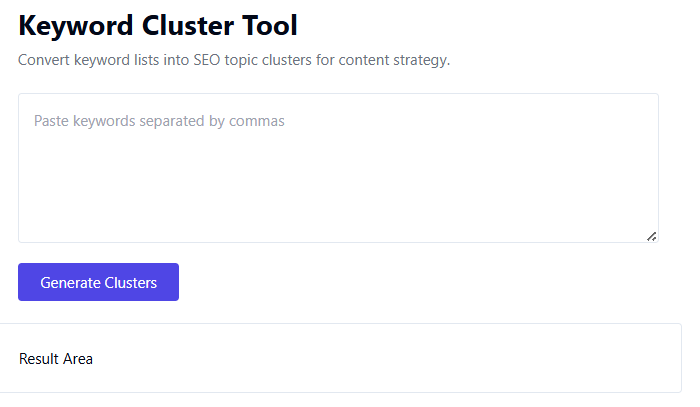Click the word 'Clusters' on the purple button
The height and width of the screenshot is (407, 700).
click(x=131, y=283)
